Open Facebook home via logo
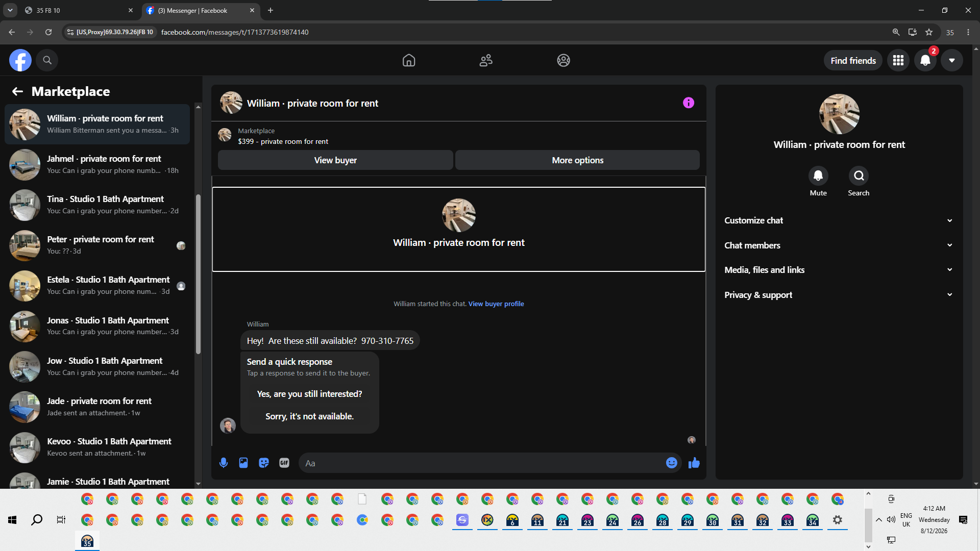Viewport: 980px width, 551px height. tap(20, 60)
